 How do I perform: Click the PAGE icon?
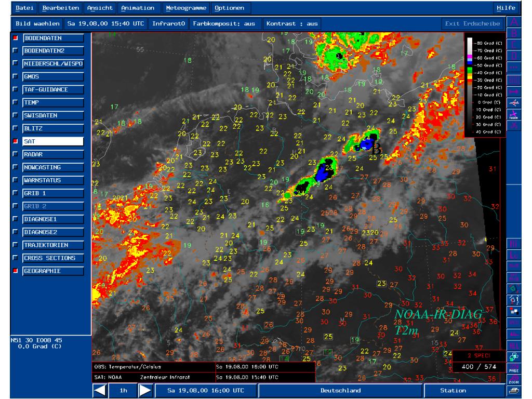514,368
